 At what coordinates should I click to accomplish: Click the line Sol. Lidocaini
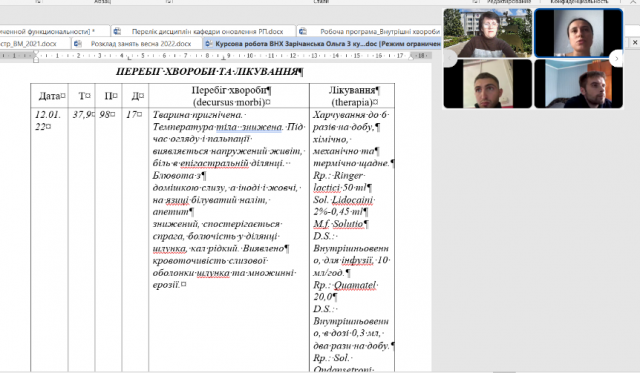(x=343, y=200)
